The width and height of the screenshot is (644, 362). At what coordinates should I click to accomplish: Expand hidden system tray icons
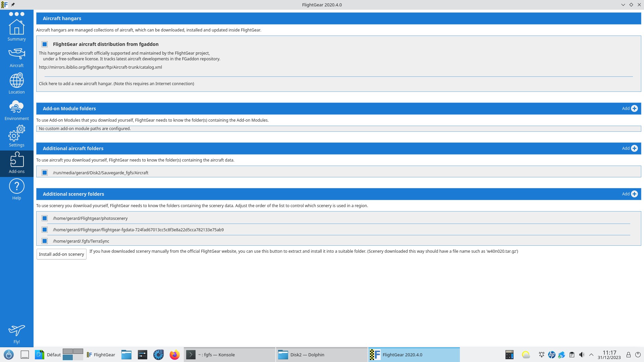pyautogui.click(x=591, y=355)
